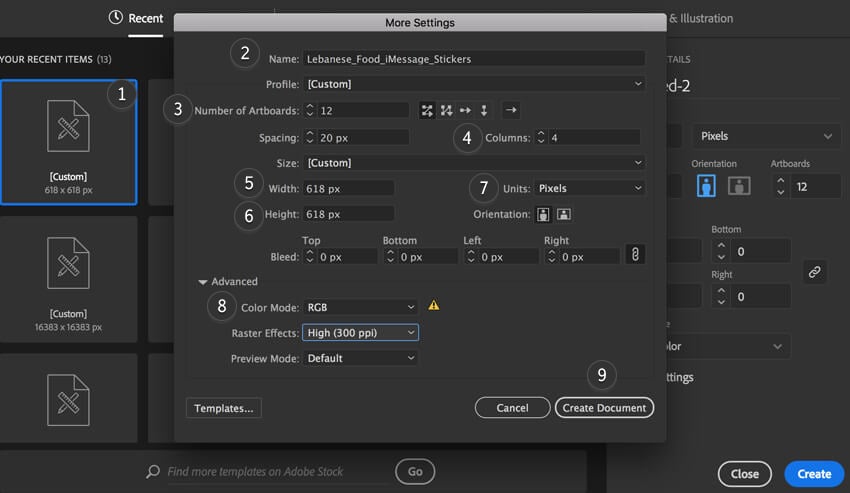Click the Go button for Adobe Stock search
Screen dimensions: 850x493
[415, 472]
